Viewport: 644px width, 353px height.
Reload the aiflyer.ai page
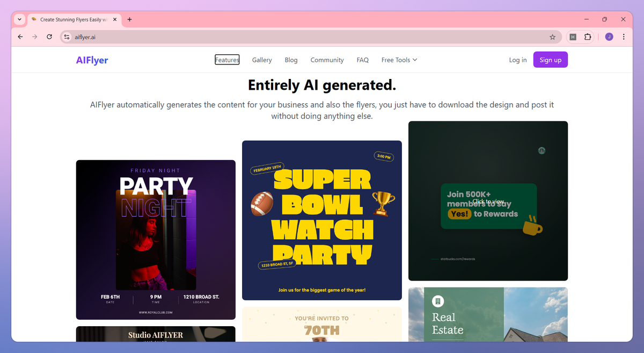click(49, 37)
